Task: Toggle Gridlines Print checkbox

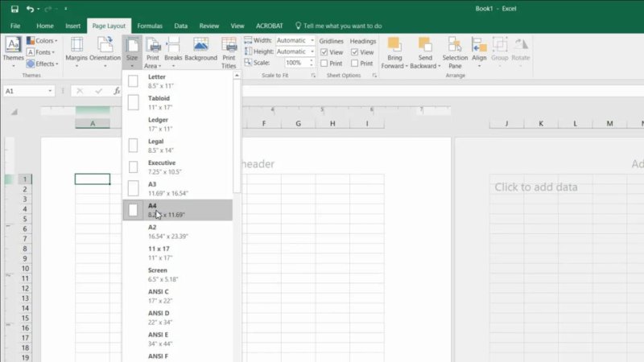Action: pyautogui.click(x=324, y=64)
